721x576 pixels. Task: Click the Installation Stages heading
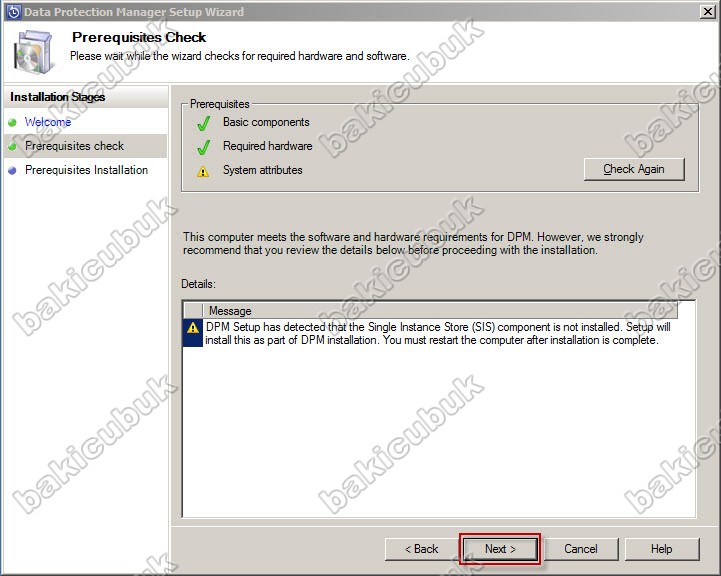point(57,97)
